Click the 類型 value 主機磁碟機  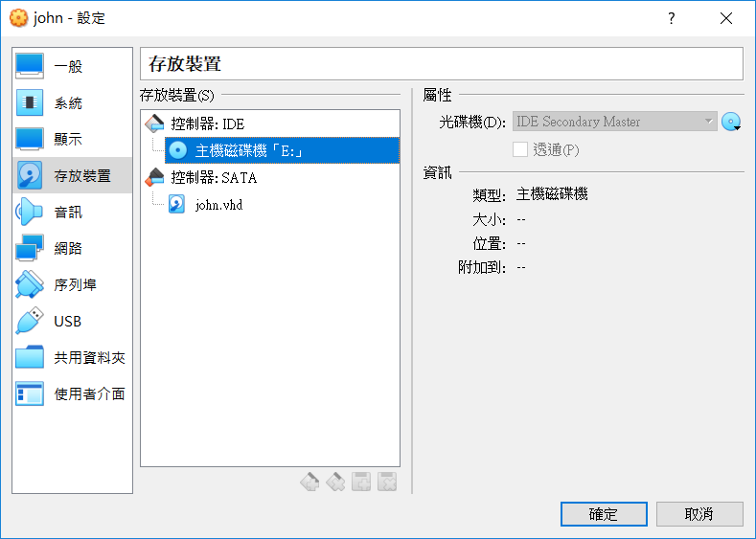click(x=552, y=194)
